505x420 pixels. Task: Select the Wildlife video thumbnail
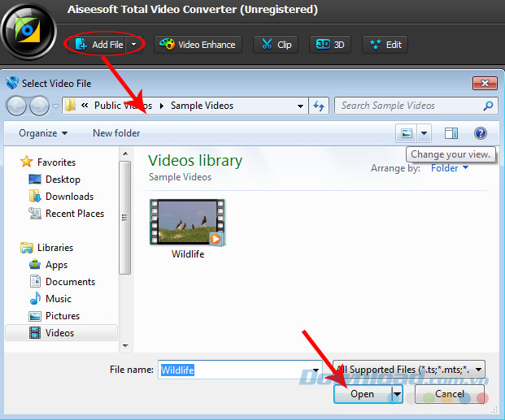click(187, 222)
